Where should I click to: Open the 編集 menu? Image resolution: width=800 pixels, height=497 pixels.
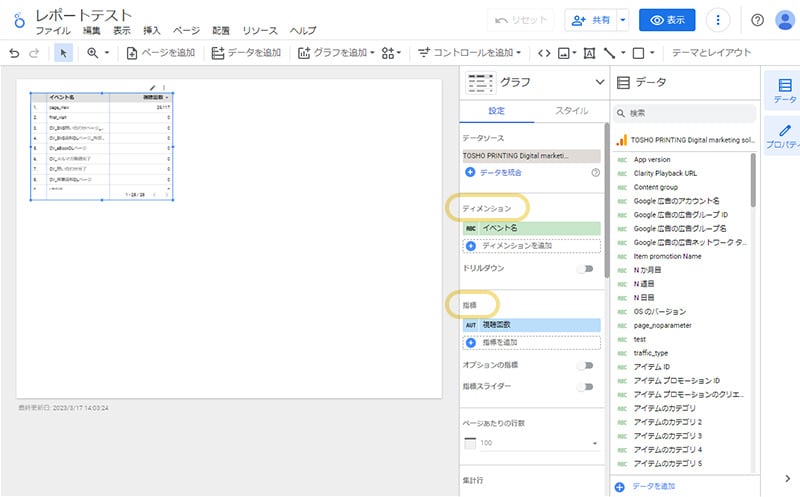[x=92, y=31]
